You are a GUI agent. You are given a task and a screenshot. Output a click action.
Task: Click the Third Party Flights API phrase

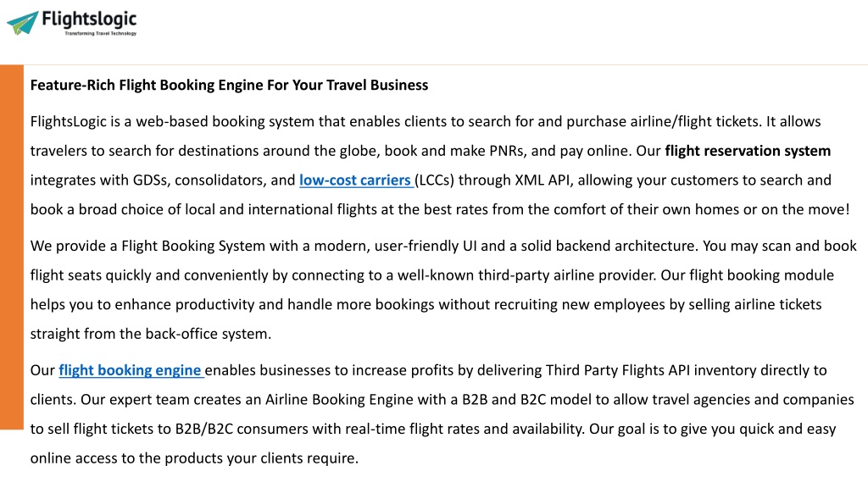(618, 369)
